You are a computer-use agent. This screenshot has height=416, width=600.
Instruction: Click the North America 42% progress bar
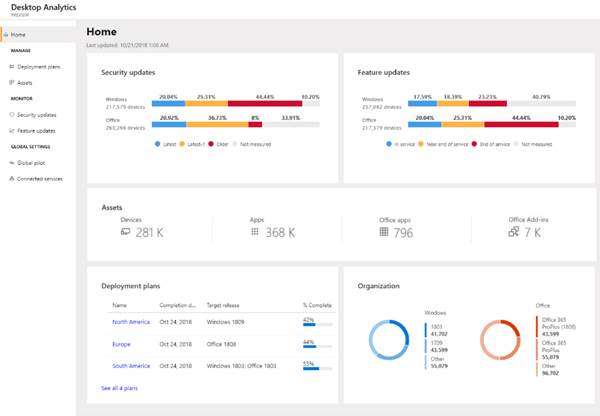click(x=318, y=325)
